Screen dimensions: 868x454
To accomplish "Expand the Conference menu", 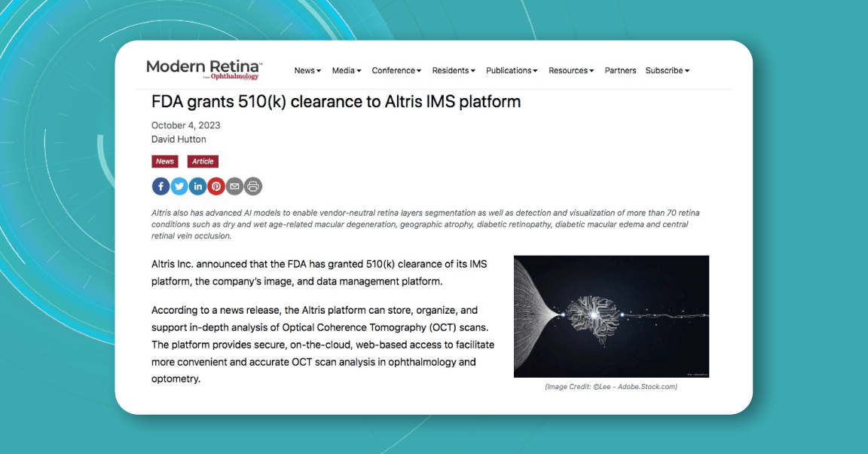I will point(396,70).
